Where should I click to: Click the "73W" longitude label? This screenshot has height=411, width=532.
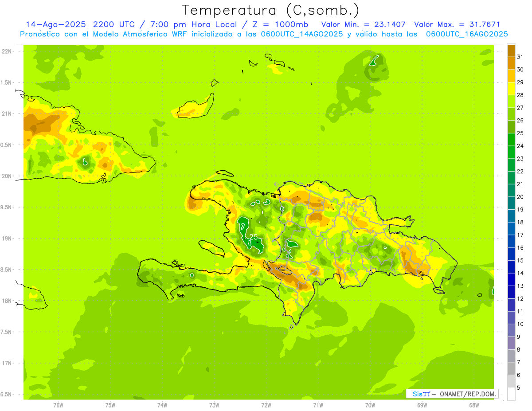coord(214,405)
